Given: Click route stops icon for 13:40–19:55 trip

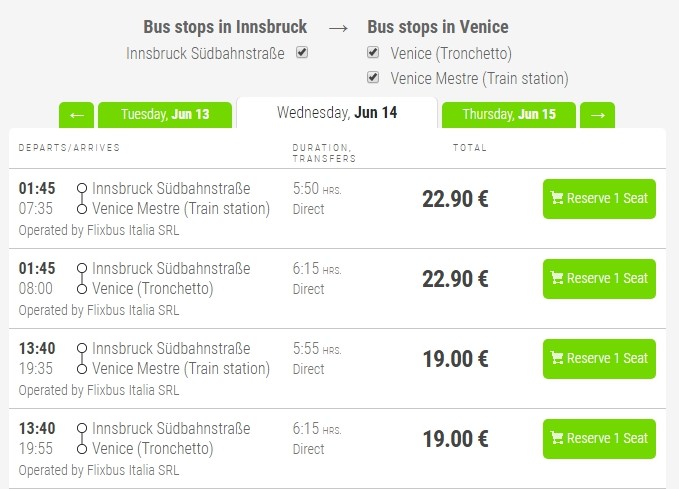Looking at the screenshot, I should point(81,438).
